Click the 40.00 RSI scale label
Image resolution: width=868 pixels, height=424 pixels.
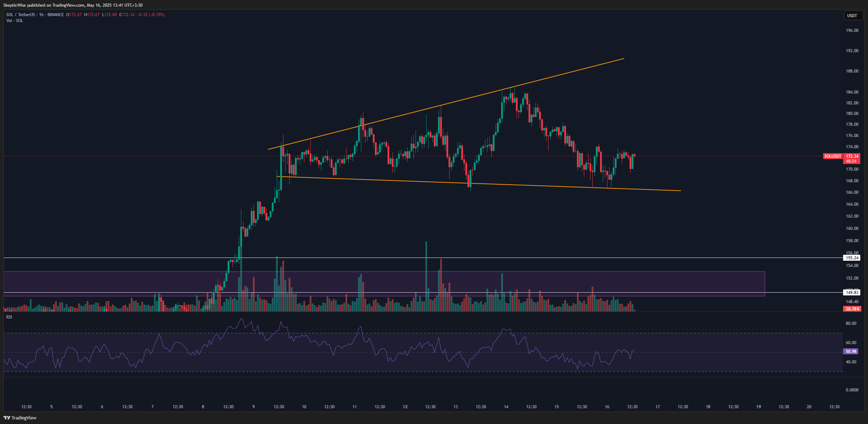[851, 362]
